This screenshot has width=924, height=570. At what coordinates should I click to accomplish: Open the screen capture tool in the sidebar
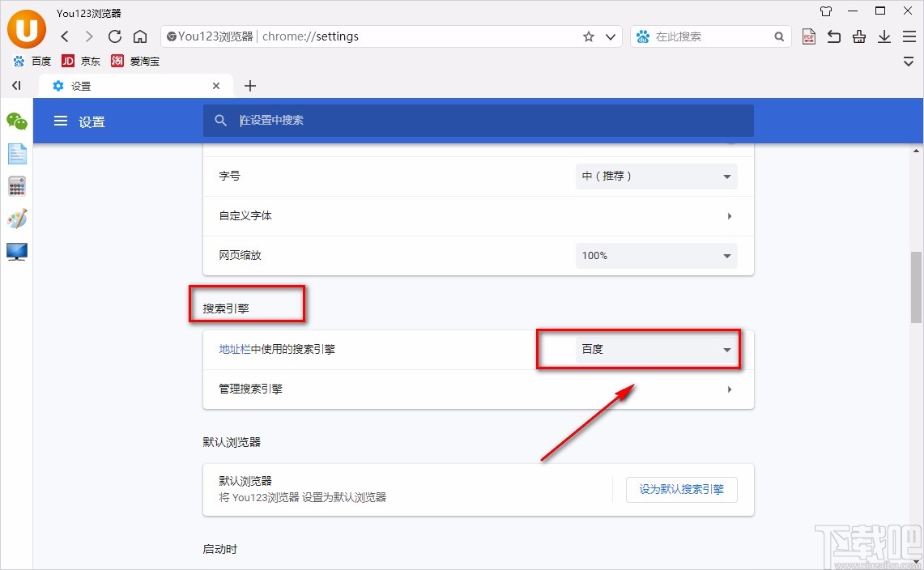click(17, 252)
